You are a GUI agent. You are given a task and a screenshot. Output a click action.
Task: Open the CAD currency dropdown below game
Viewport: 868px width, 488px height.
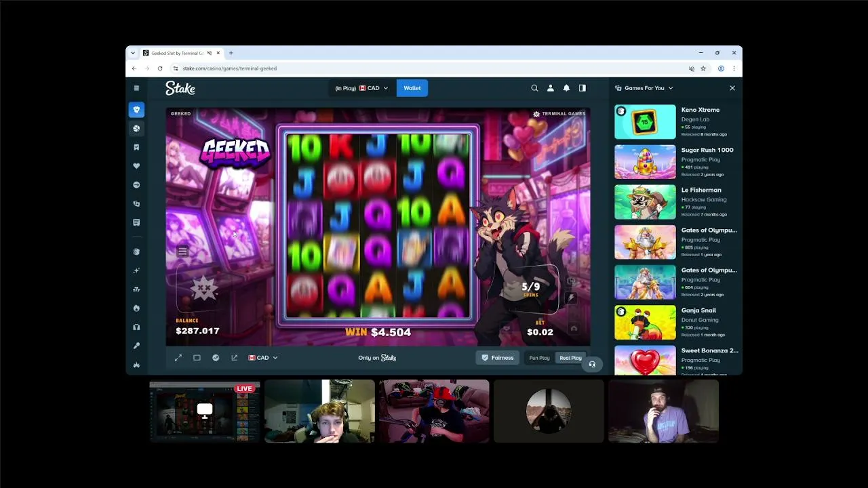tap(263, 358)
